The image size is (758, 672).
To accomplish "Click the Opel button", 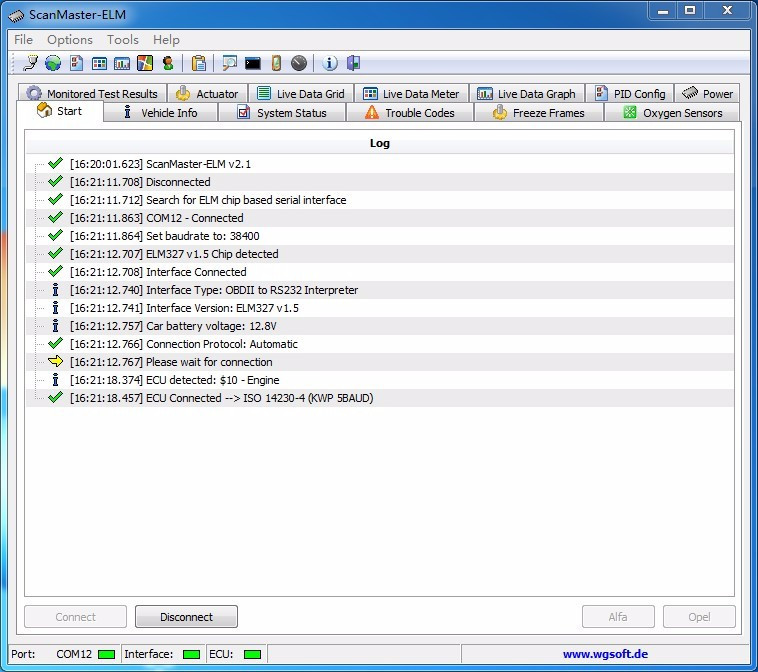I will tap(699, 617).
